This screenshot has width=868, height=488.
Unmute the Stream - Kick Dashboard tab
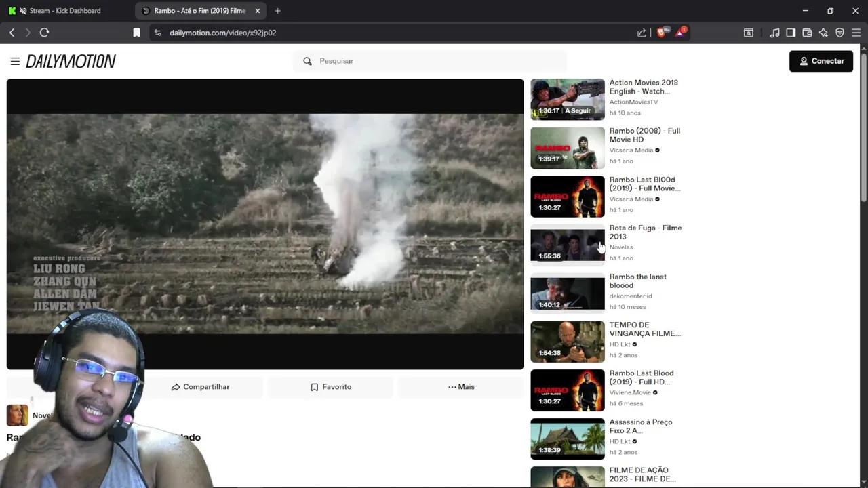click(x=23, y=11)
